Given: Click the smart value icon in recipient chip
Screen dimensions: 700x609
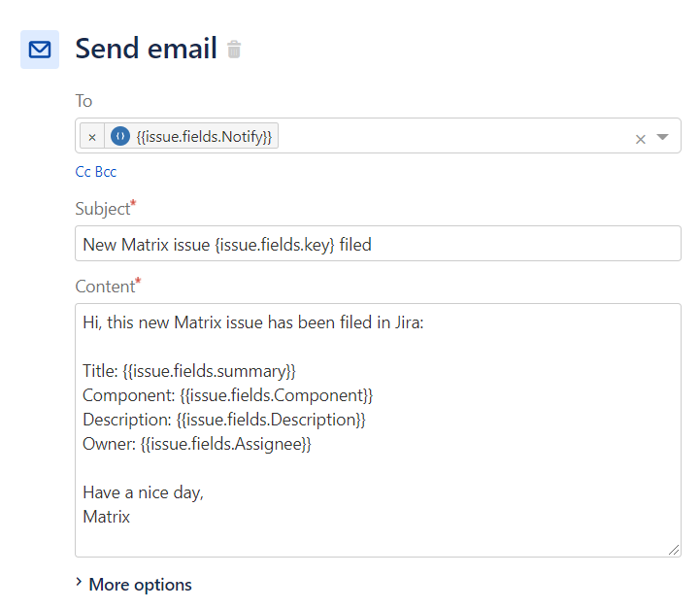Looking at the screenshot, I should (x=120, y=136).
